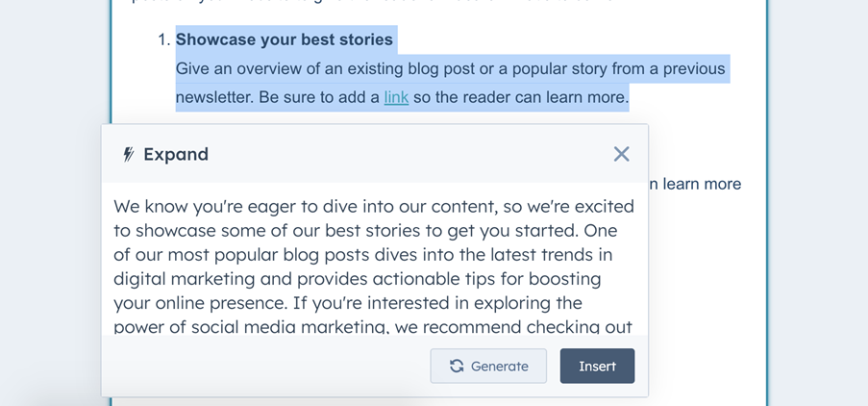Click the line "Give an overview of an existing blog post"
Screen dimensions: 868x406
tap(450, 69)
